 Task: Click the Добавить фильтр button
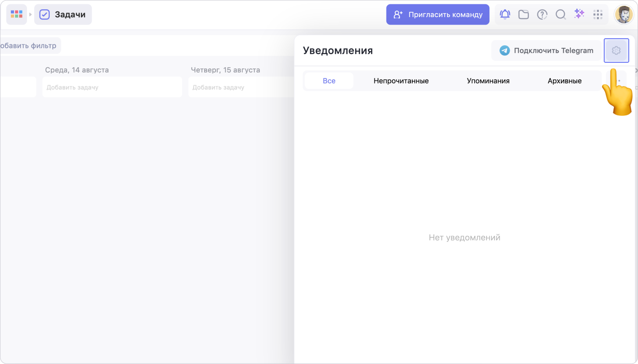pyautogui.click(x=29, y=46)
